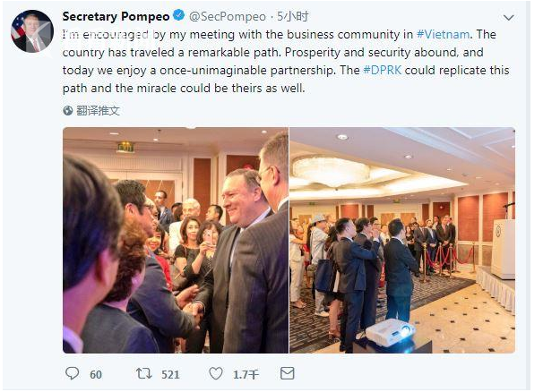Click the globe icon beside 翻译推文

coord(68,111)
